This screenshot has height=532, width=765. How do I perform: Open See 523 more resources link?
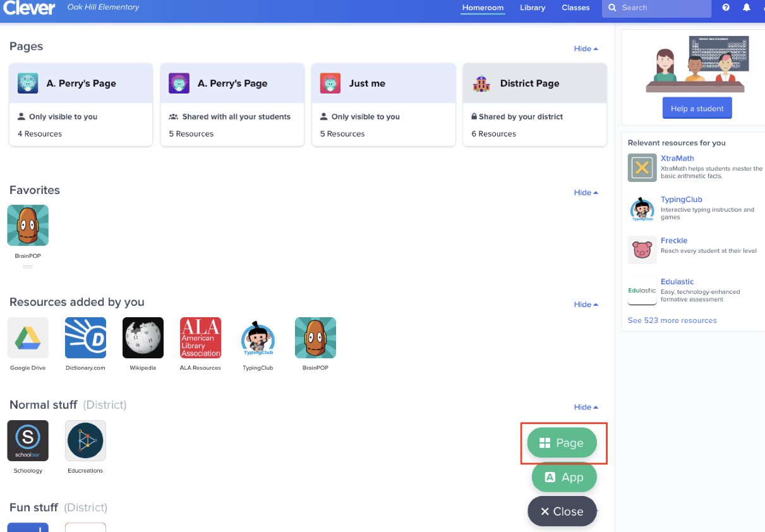[x=672, y=320]
